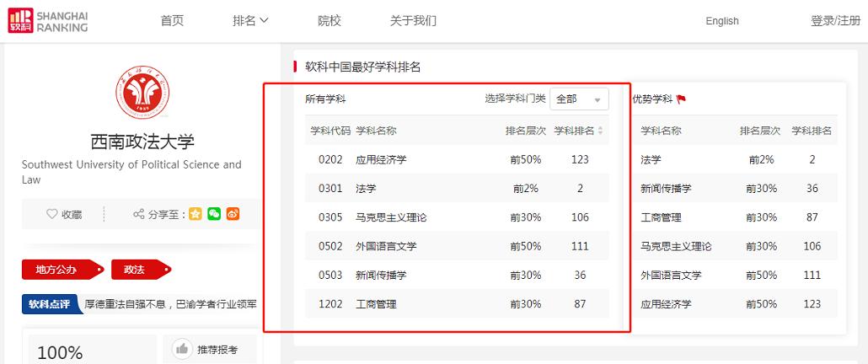Click 登录/注册 to sign in
868x364 pixels.
point(836,21)
